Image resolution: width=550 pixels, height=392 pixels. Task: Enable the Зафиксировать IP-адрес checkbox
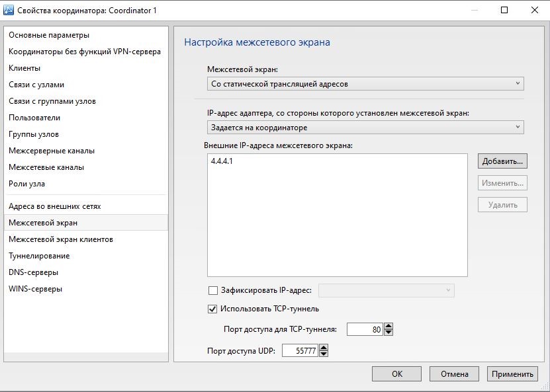[x=213, y=290]
